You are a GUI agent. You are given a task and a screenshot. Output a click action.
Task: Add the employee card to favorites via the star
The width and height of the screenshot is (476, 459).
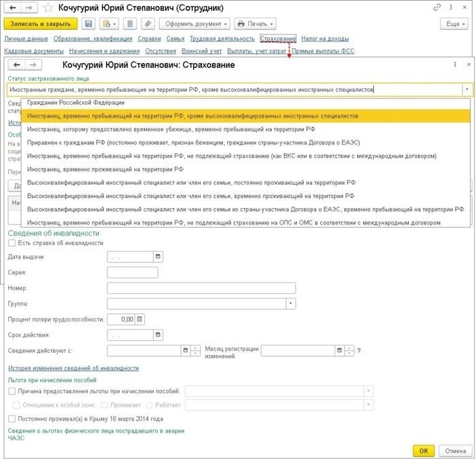pyautogui.click(x=48, y=7)
